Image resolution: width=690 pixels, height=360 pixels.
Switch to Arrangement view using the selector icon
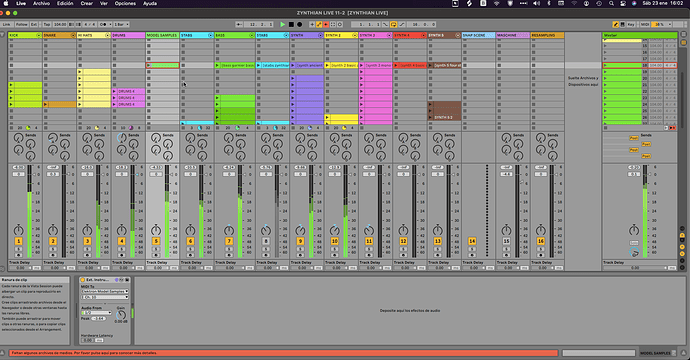pyautogui.click(x=683, y=34)
